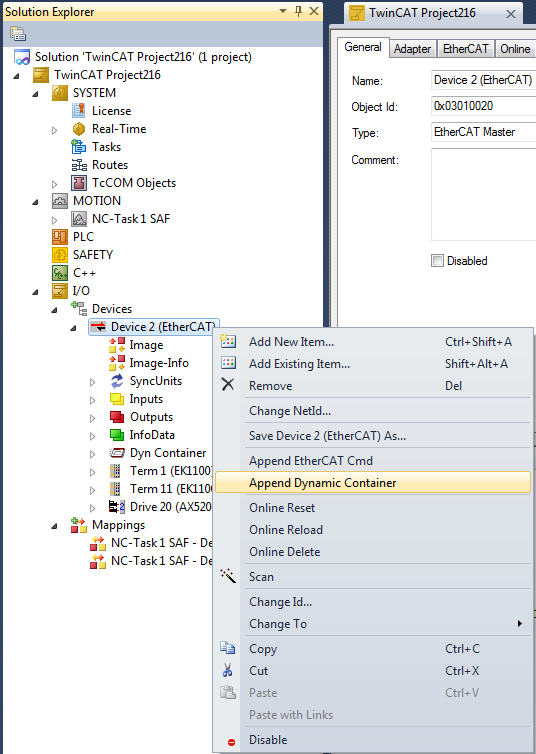Image resolution: width=536 pixels, height=754 pixels.
Task: Choose Cut in context menu
Action: point(373,671)
